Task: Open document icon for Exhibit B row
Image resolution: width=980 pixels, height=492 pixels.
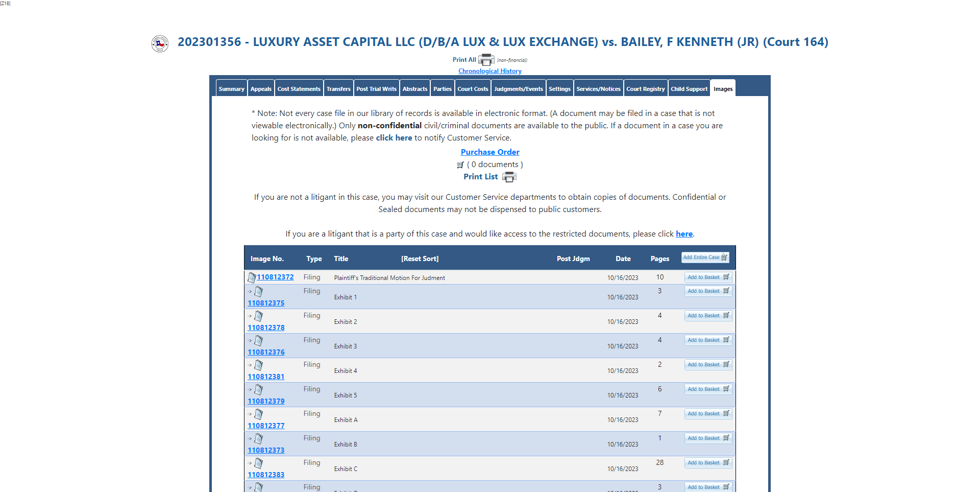Action: [259, 438]
